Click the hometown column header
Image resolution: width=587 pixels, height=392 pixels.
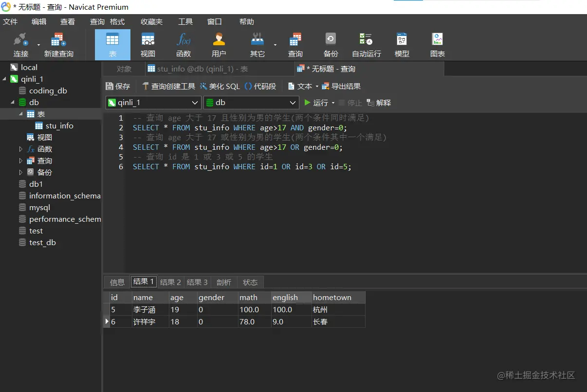click(338, 298)
